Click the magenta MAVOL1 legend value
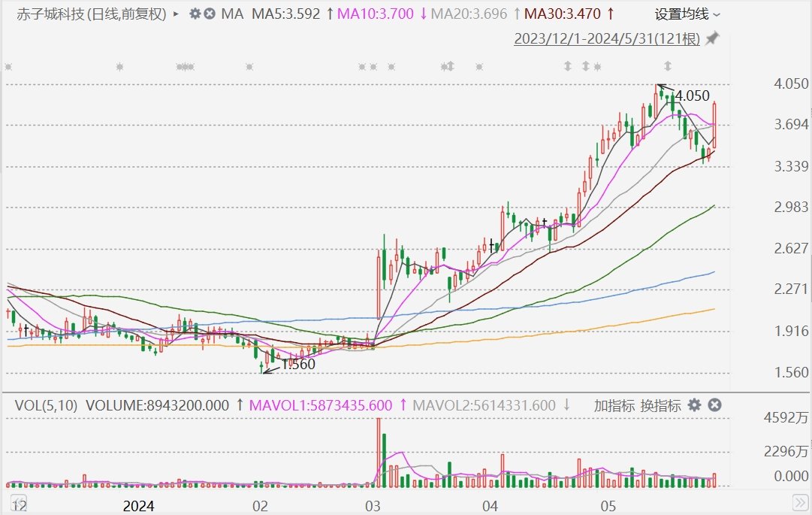Screen dimensions: 812x515 click(321, 405)
